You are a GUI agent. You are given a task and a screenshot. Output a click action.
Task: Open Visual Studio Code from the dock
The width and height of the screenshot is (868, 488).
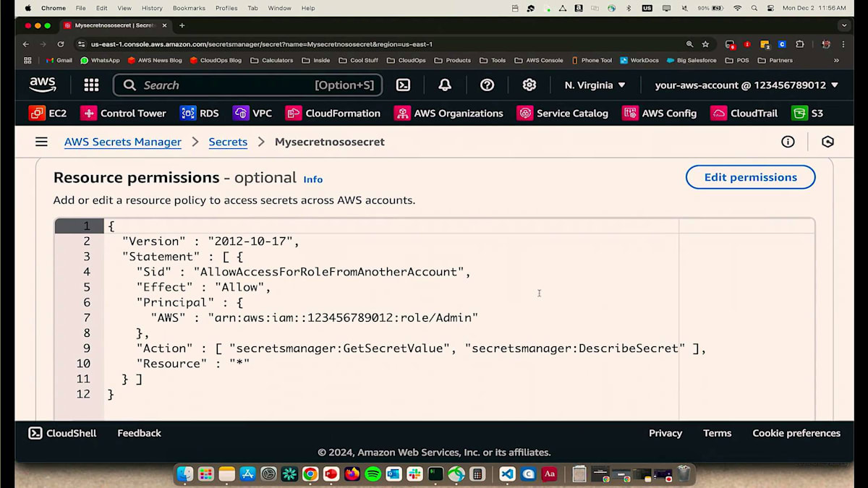pos(508,474)
